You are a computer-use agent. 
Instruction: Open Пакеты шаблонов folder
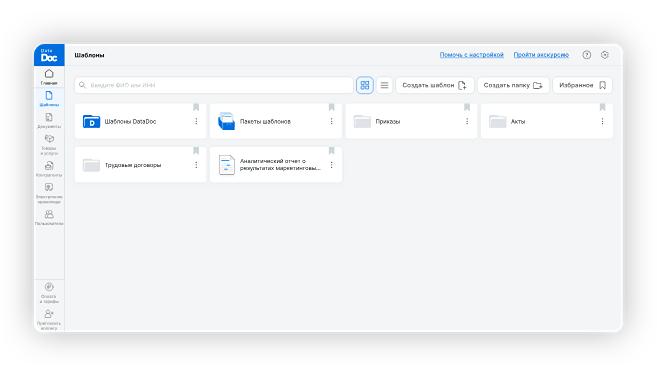(276, 121)
